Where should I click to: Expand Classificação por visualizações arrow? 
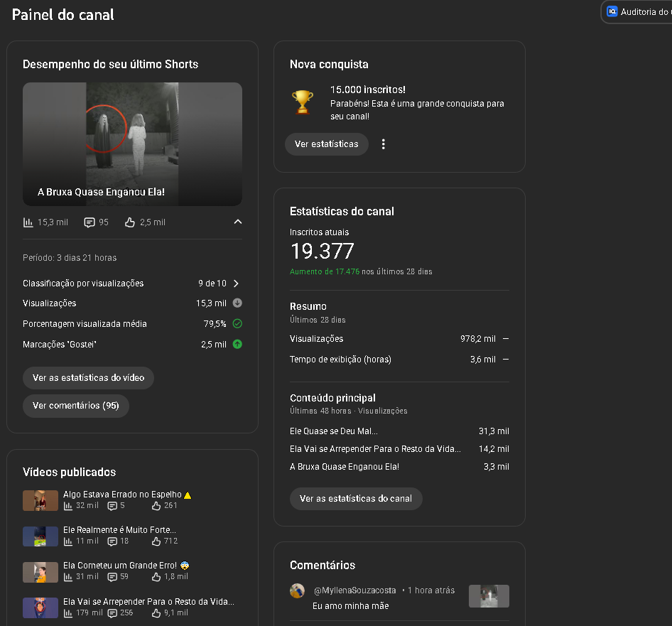pos(237,284)
